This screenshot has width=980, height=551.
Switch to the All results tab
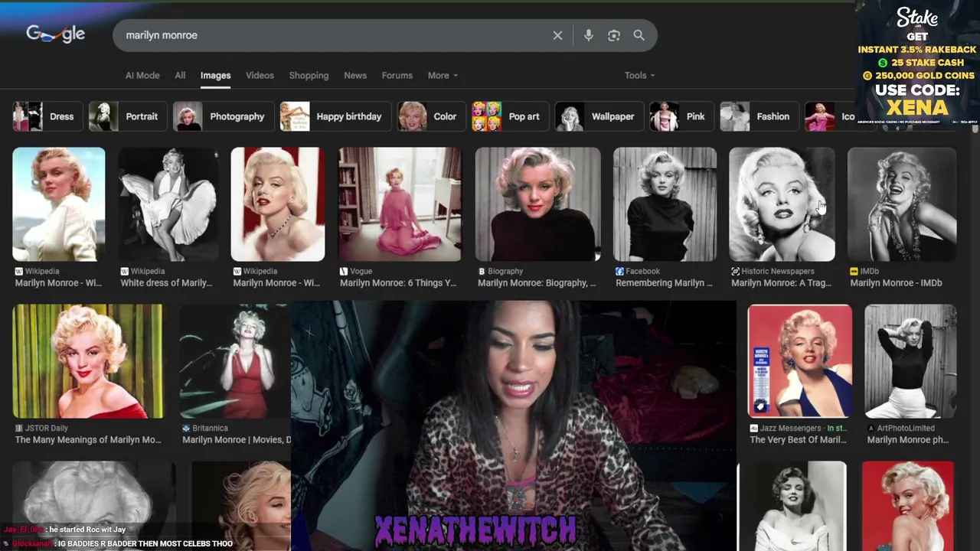click(x=180, y=75)
